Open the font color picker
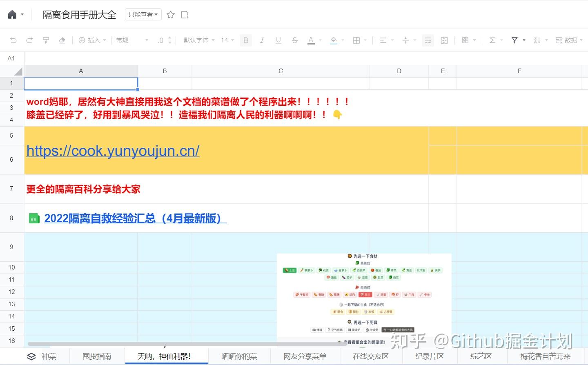 [x=311, y=40]
